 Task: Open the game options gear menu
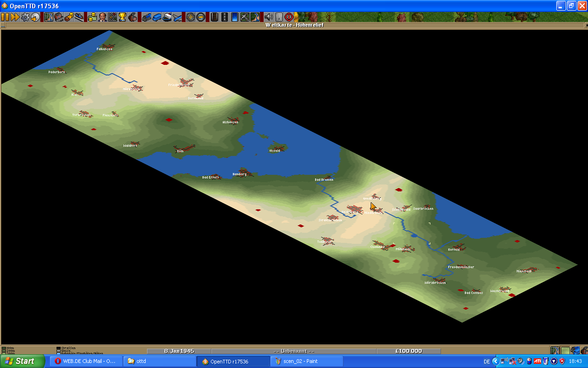click(25, 17)
